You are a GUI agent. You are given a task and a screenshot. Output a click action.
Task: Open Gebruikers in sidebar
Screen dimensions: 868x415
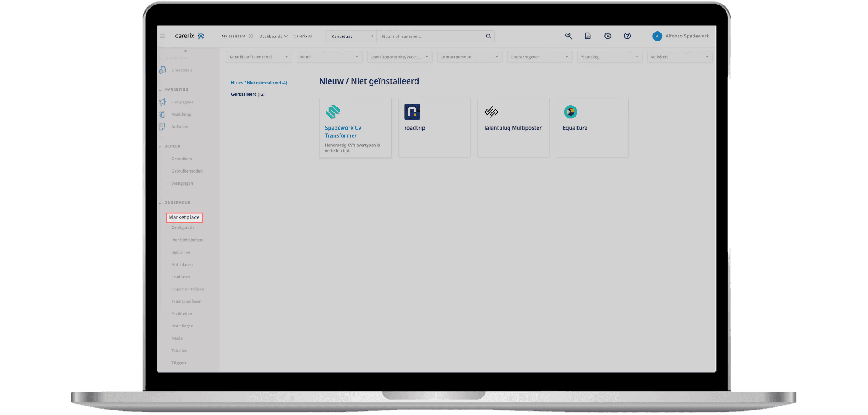click(x=182, y=159)
